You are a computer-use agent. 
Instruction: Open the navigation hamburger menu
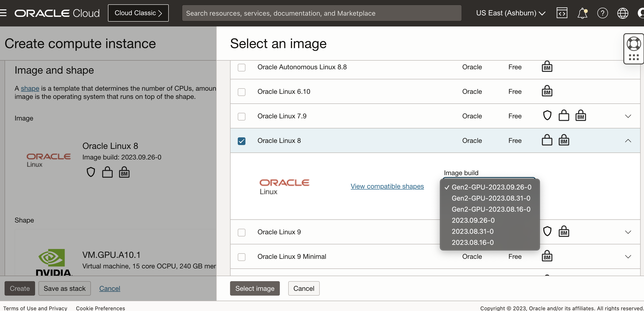point(3,13)
